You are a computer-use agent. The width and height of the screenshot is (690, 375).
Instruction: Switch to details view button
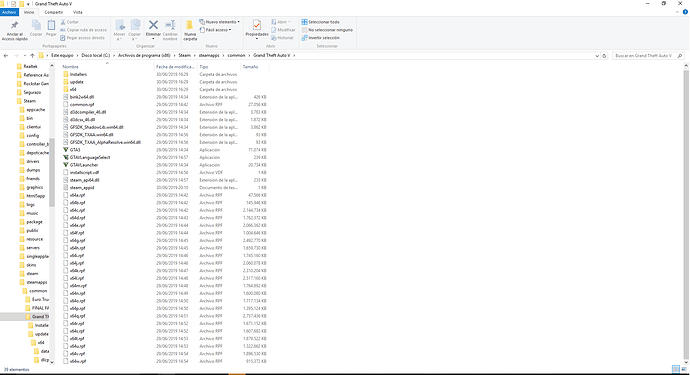675,369
